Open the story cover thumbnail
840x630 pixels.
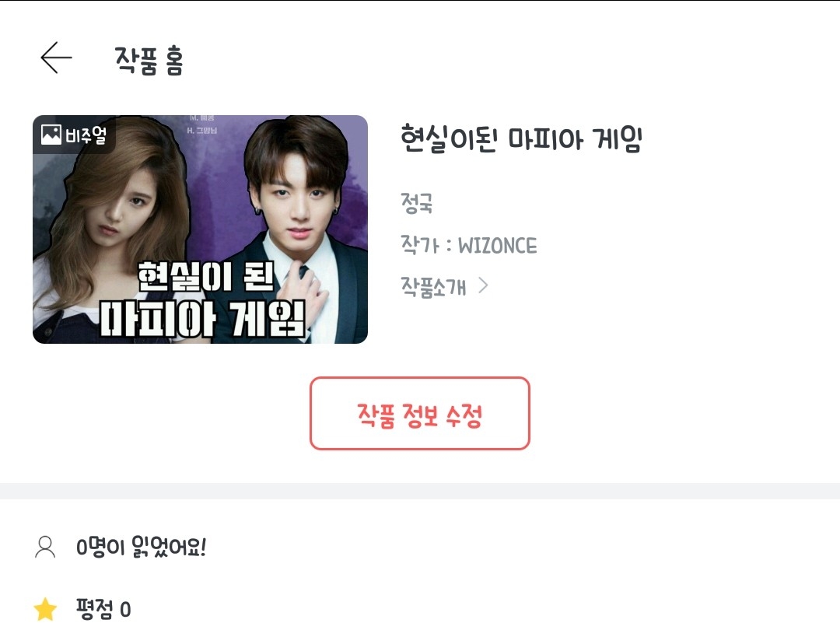(x=200, y=229)
